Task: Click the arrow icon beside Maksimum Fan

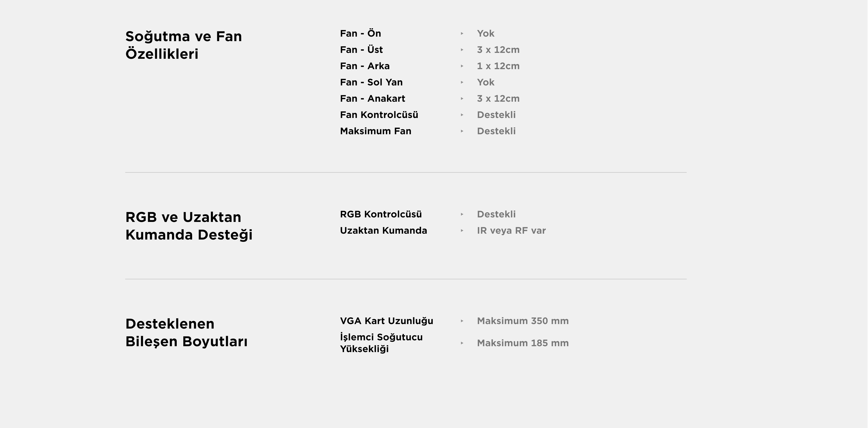Action: click(x=462, y=131)
